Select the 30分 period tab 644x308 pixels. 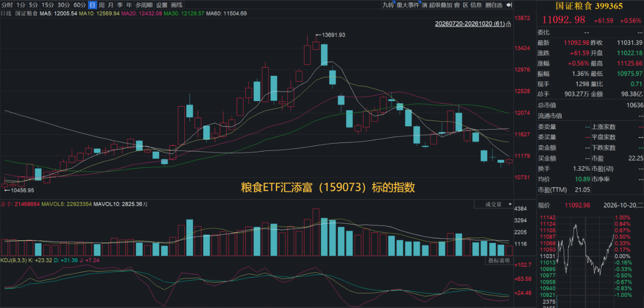pyautogui.click(x=63, y=5)
